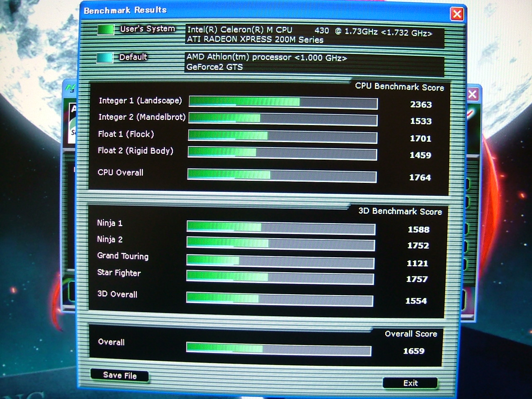Select the "GeForce2 GTS" text

coord(214,67)
